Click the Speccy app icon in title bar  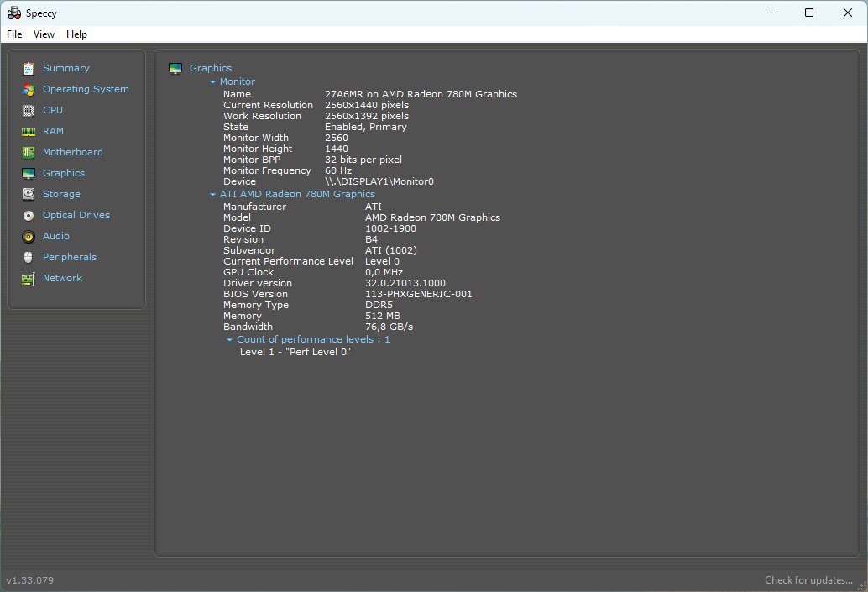[13, 13]
